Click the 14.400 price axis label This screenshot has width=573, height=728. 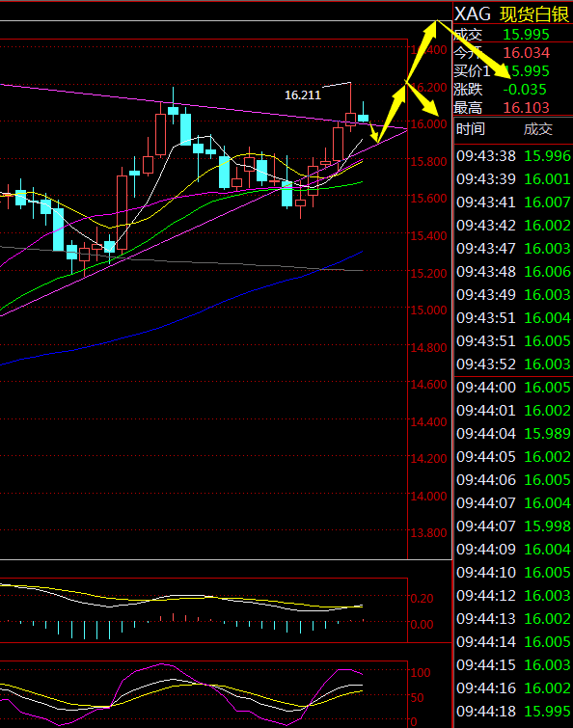coord(428,422)
